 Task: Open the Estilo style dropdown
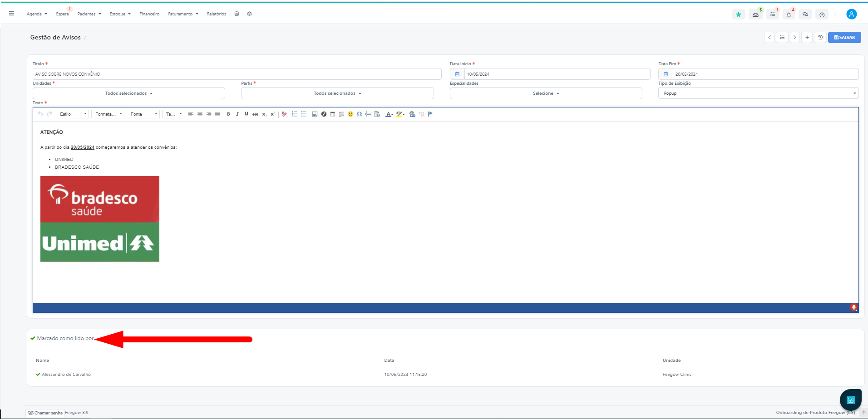pos(72,114)
